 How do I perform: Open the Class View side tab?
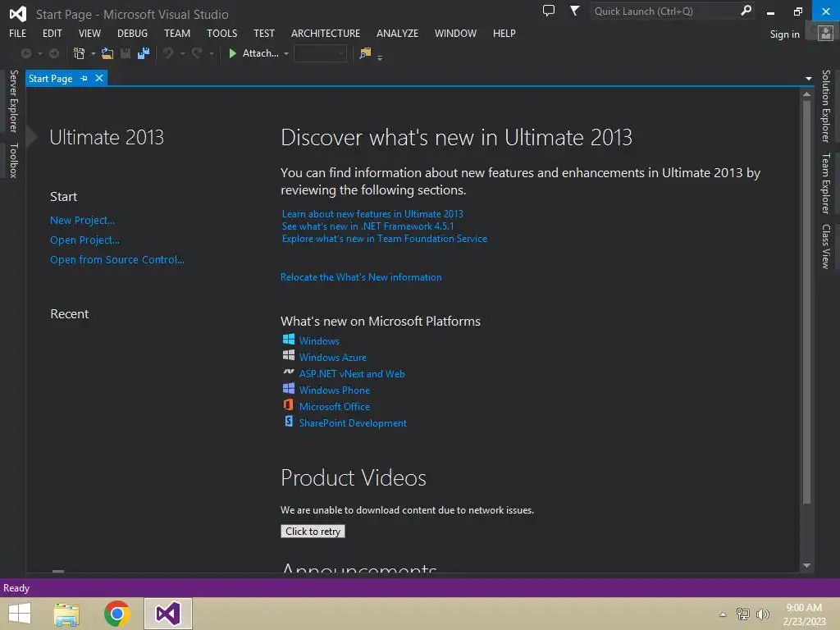(825, 246)
